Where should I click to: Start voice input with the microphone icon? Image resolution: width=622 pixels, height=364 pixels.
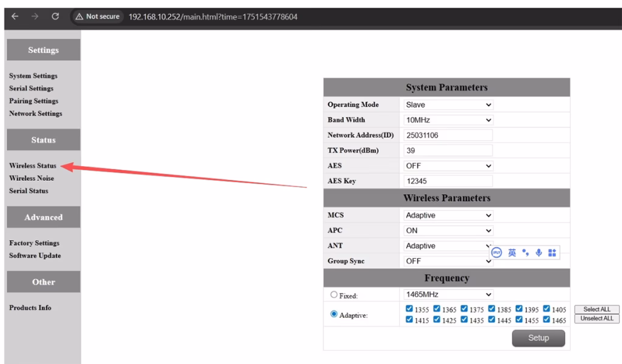tap(539, 252)
